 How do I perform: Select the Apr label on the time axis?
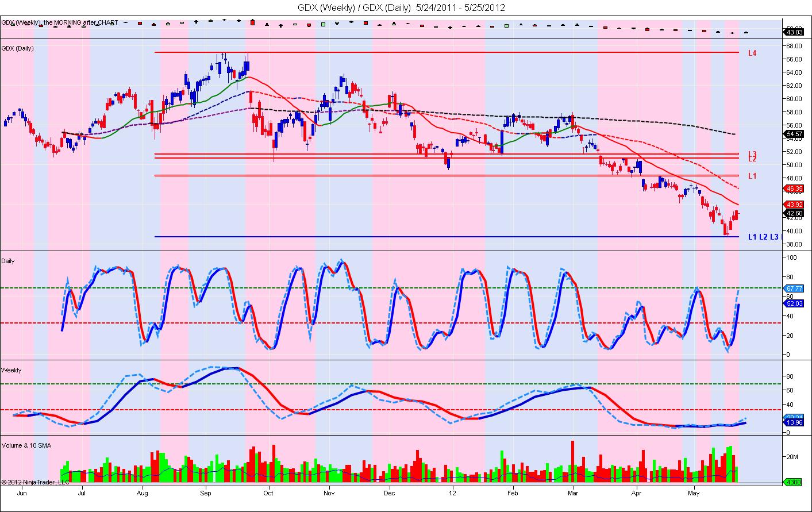tap(636, 493)
